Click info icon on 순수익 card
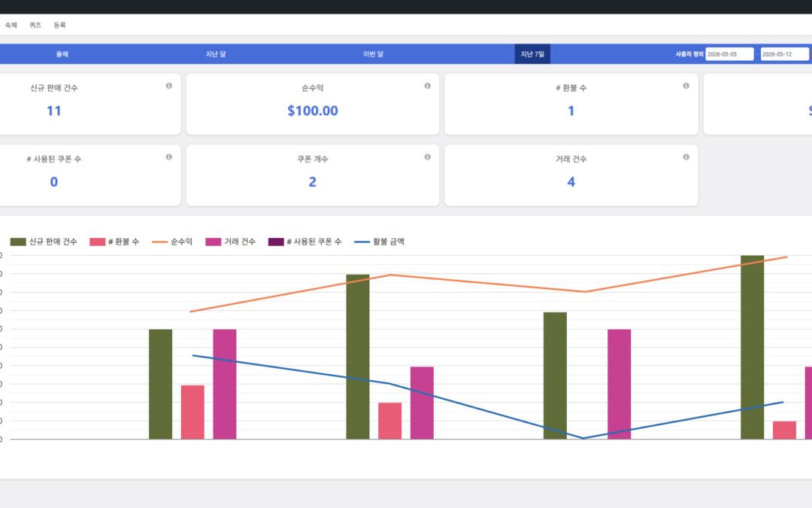This screenshot has width=812, height=508. [427, 86]
